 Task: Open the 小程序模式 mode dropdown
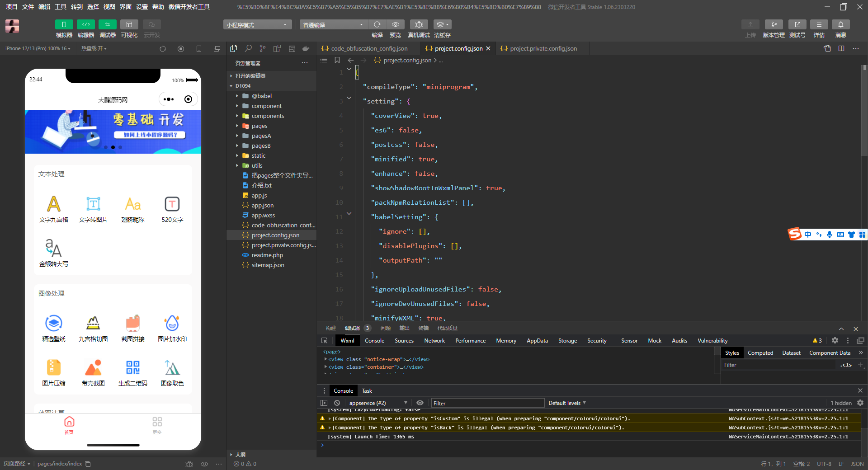[257, 25]
